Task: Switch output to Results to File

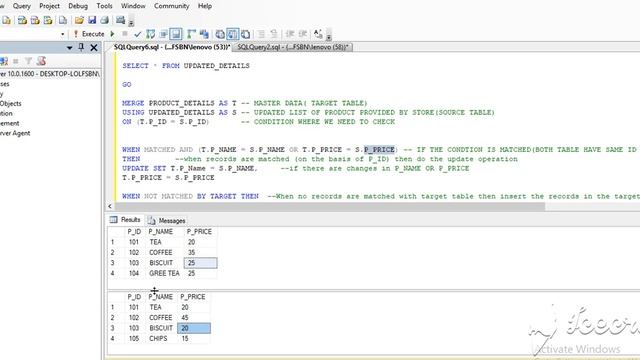Action: [246, 34]
